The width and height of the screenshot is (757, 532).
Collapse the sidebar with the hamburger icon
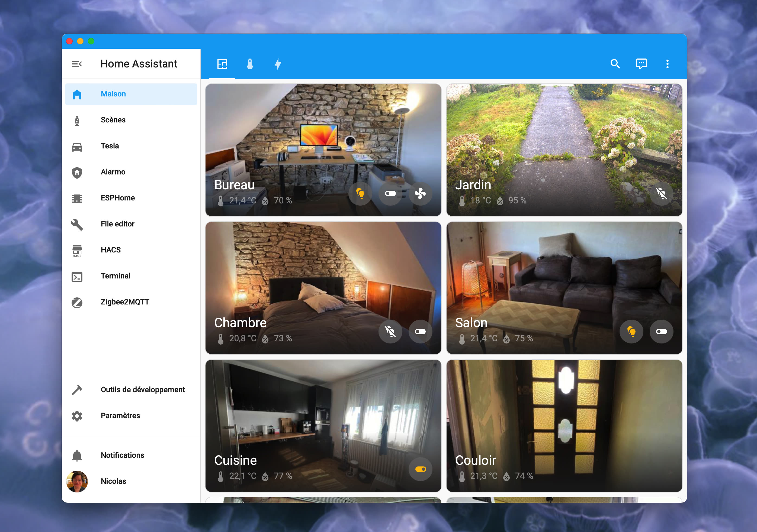[x=77, y=64]
